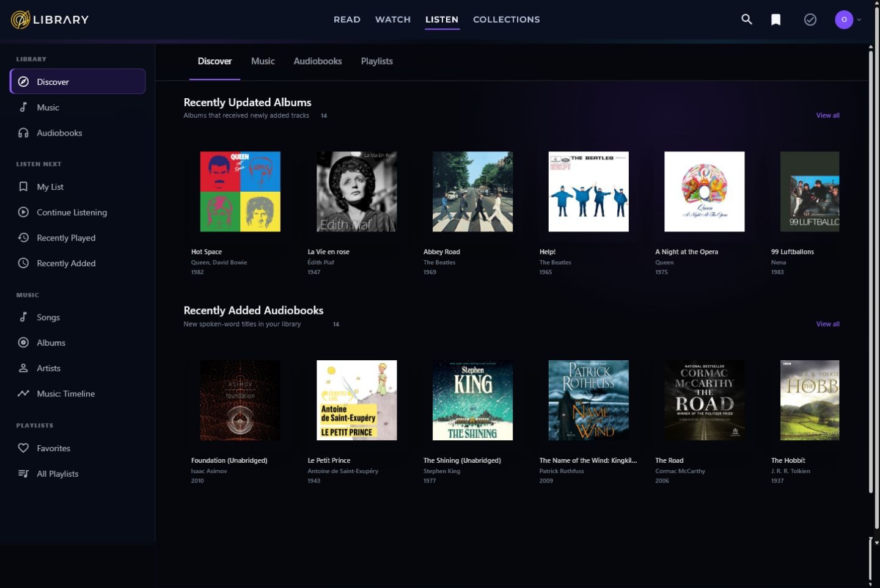The height and width of the screenshot is (588, 880).
Task: View all Recently Added Audiobooks
Action: coord(827,324)
